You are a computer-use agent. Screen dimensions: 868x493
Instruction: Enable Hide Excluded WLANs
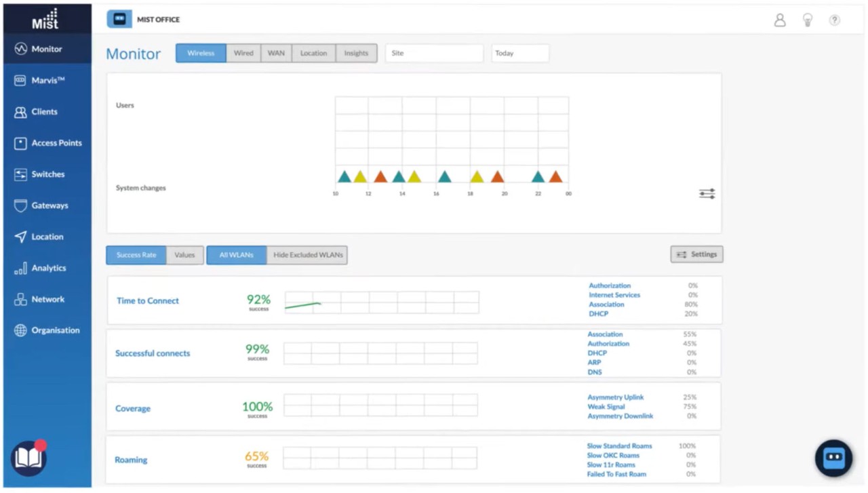pyautogui.click(x=307, y=255)
